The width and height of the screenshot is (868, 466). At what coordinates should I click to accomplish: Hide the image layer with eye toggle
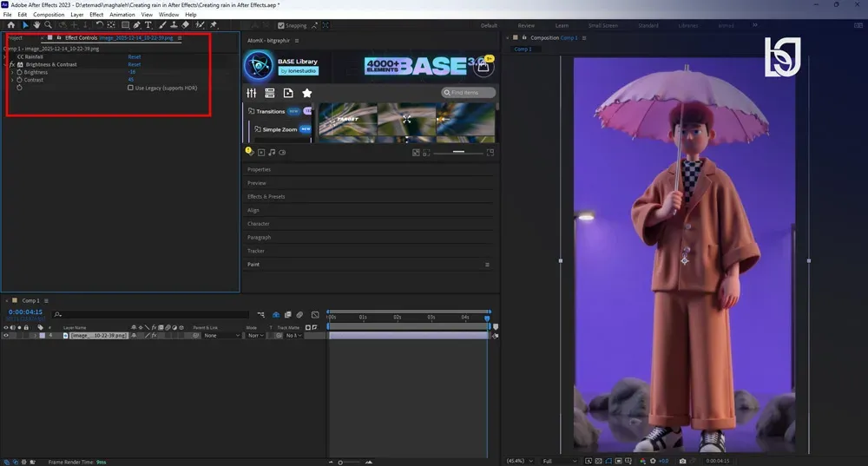(x=6, y=335)
